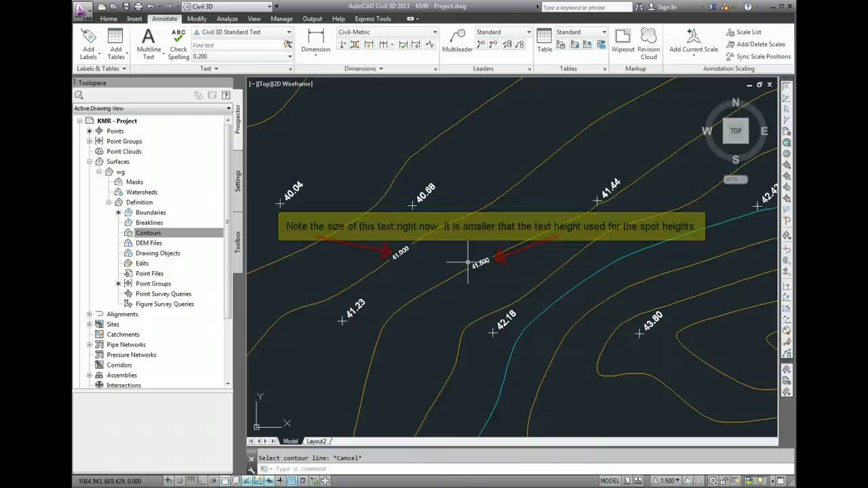Select the Wipeout tool

pyautogui.click(x=623, y=41)
